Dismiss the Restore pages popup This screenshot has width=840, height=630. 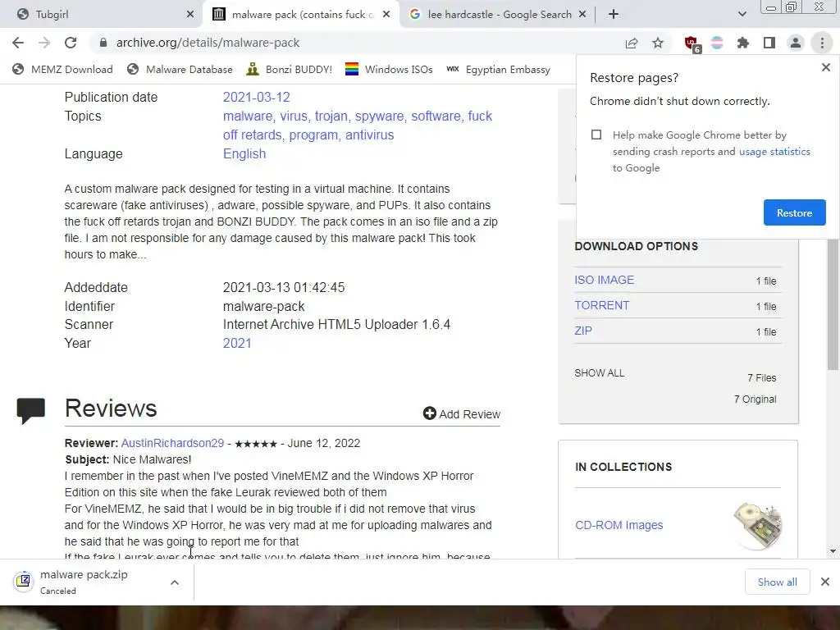pyautogui.click(x=825, y=67)
